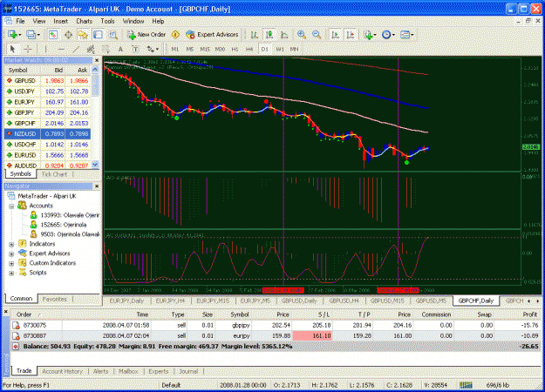Switch chart timeframe to H1
545x392 pixels.
coord(235,50)
